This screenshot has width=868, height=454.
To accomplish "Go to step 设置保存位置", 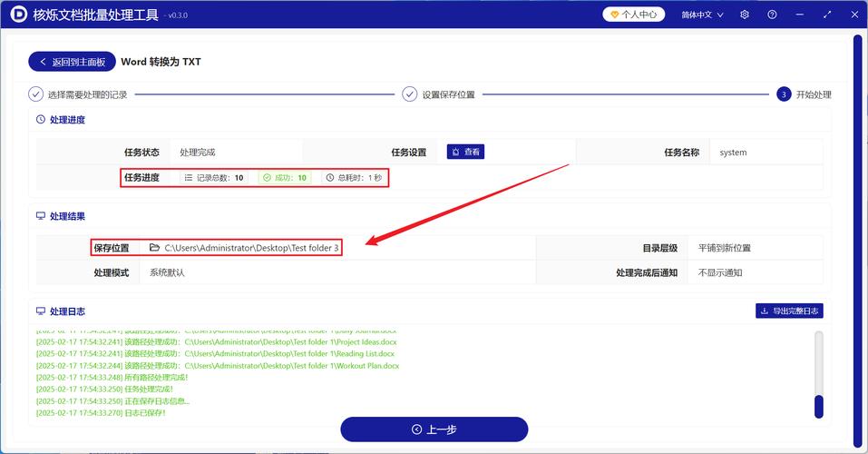I will pos(438,94).
